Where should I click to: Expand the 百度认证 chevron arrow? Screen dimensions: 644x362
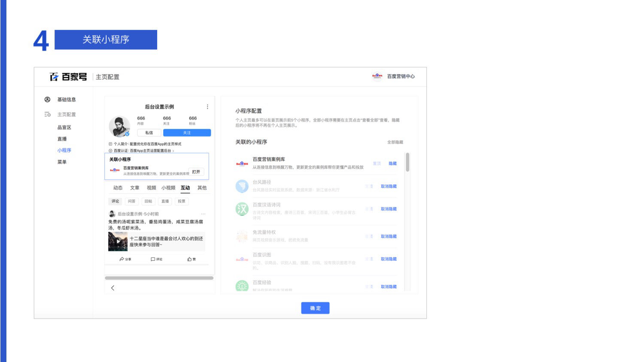tap(173, 151)
